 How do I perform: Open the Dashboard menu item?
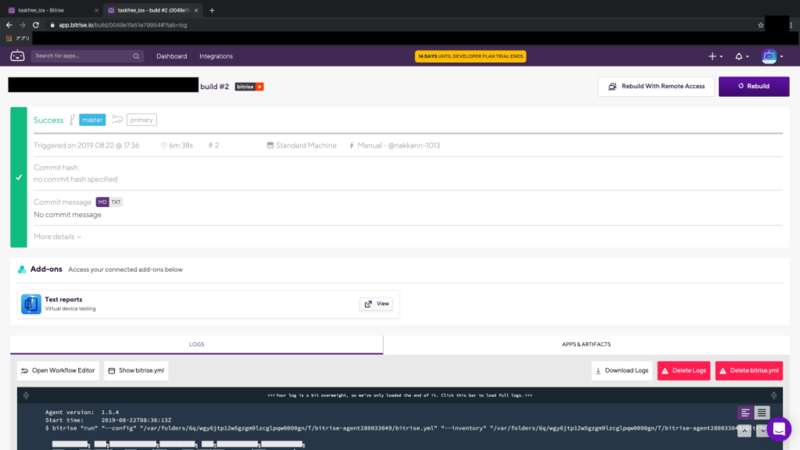click(x=171, y=56)
